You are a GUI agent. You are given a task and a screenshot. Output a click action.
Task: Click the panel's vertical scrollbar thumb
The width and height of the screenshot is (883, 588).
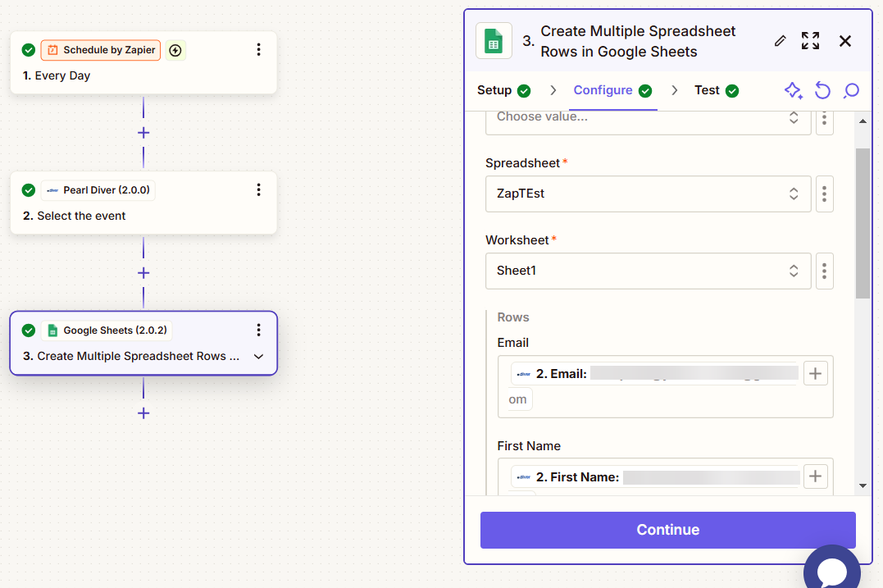pyautogui.click(x=863, y=223)
